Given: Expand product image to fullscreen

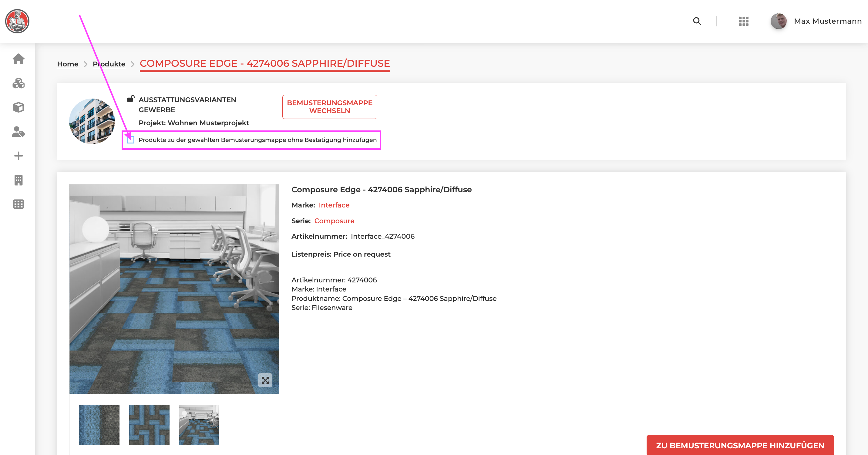Looking at the screenshot, I should click(265, 380).
